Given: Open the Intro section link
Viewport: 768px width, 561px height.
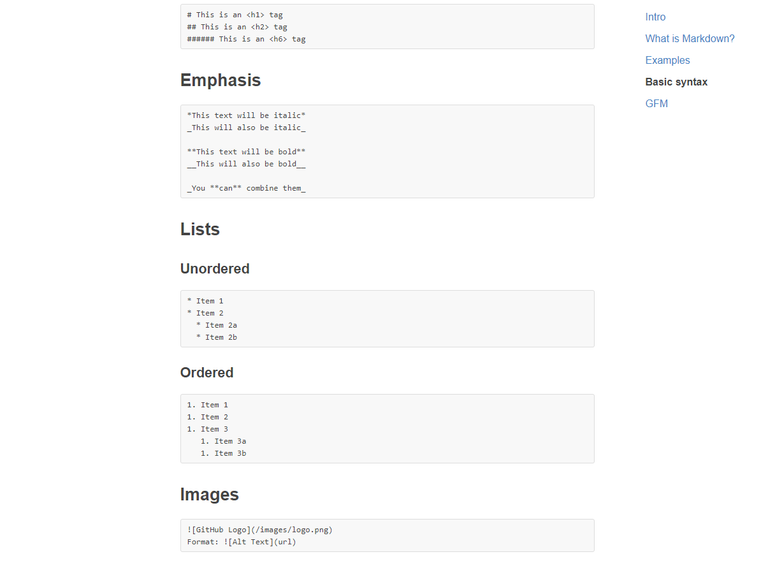Looking at the screenshot, I should pyautogui.click(x=655, y=17).
